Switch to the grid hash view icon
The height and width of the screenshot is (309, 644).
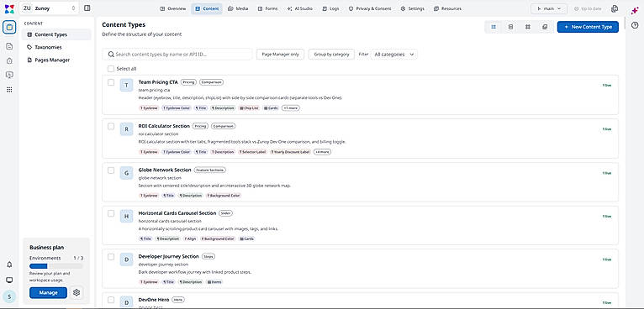click(x=528, y=27)
